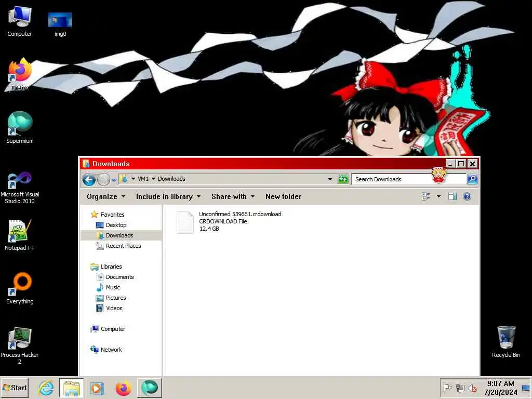Select Desktop under Favorites

click(x=116, y=225)
